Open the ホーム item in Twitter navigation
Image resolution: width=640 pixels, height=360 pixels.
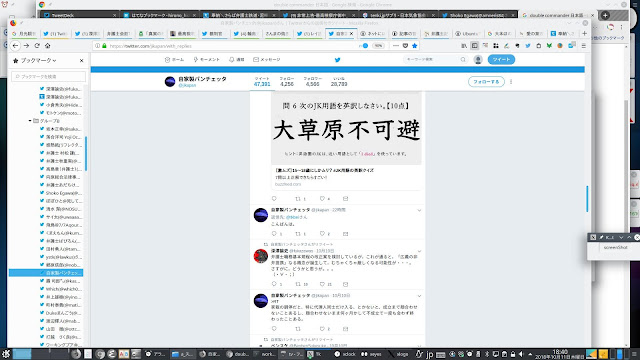click(x=174, y=60)
